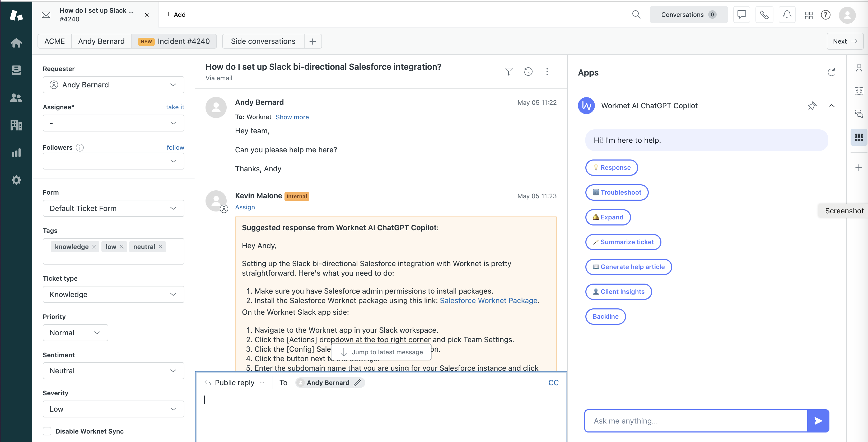The image size is (868, 442).
Task: Switch to the Andy Bernard tab
Action: (x=101, y=41)
